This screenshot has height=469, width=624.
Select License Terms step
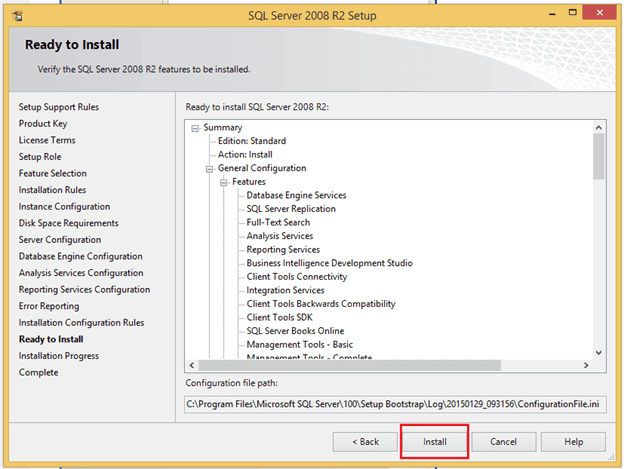pyautogui.click(x=47, y=140)
